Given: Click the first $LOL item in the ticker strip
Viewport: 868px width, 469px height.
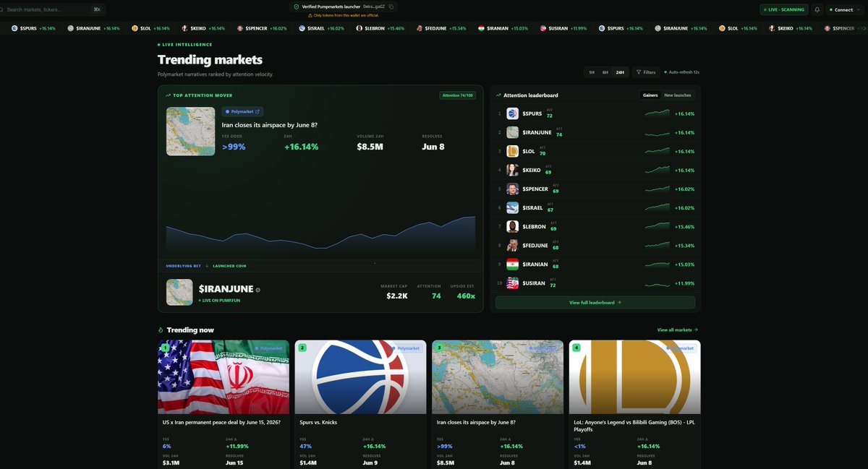Looking at the screenshot, I should [150, 28].
